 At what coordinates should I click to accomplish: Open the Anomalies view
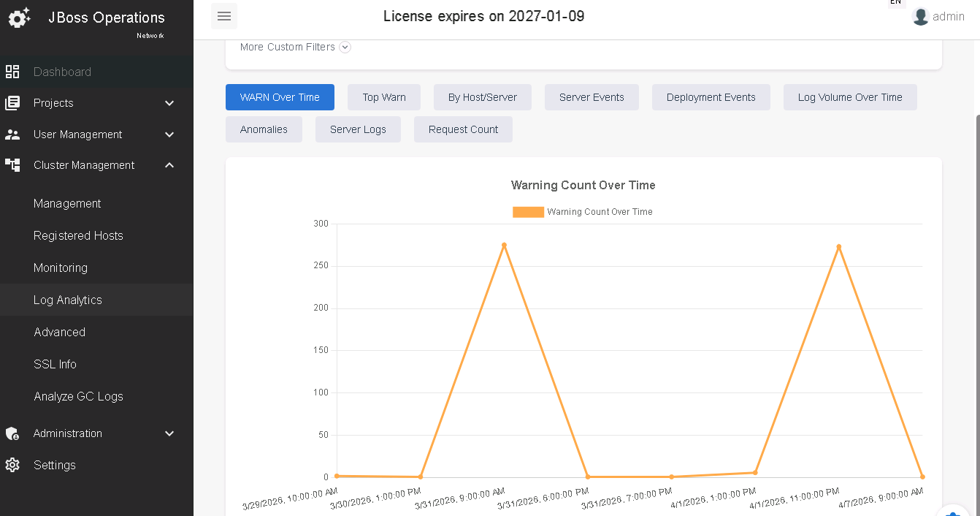[x=264, y=129]
